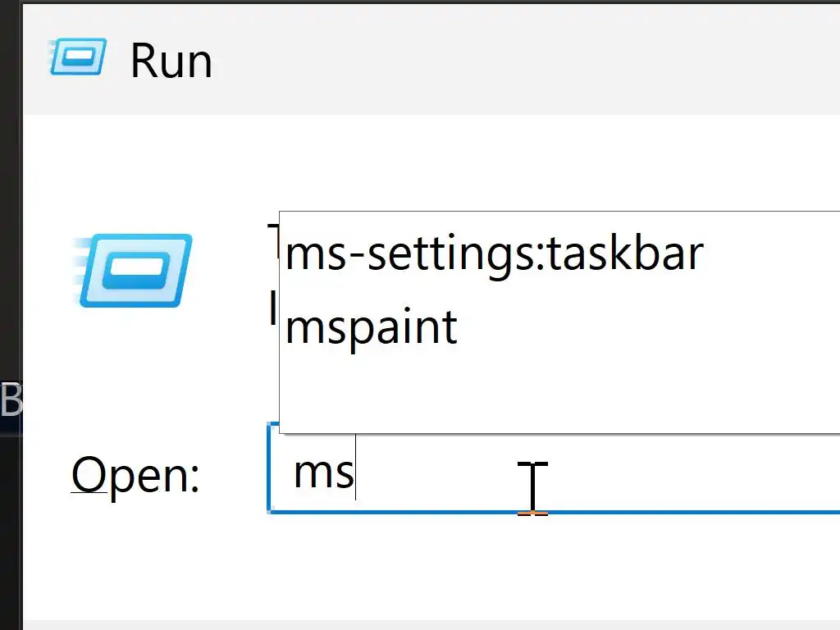
Task: Choose mspaint from the autocomplete list
Action: (372, 326)
